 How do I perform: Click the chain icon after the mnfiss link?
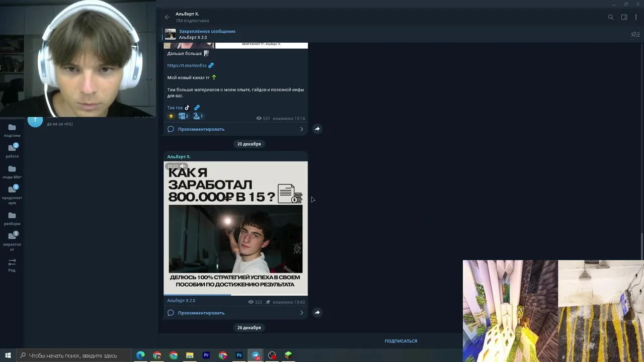tap(211, 65)
